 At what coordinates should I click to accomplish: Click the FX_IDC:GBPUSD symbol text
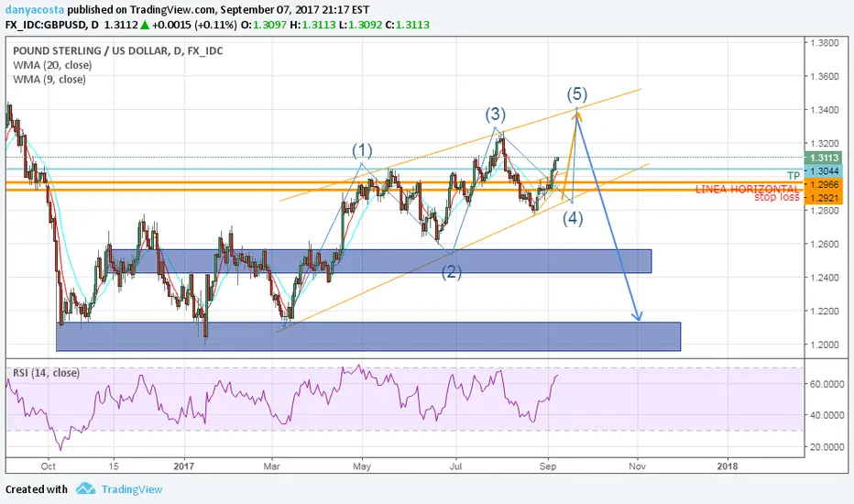(47, 25)
